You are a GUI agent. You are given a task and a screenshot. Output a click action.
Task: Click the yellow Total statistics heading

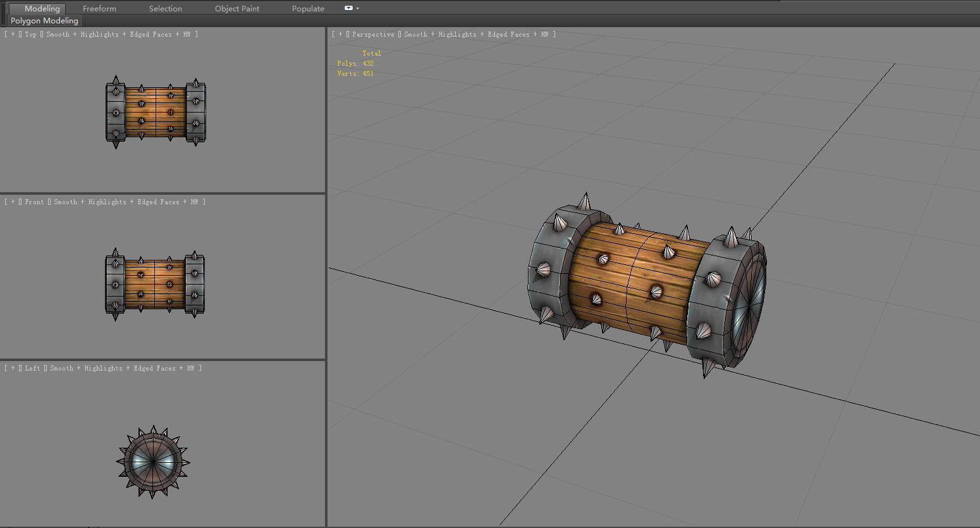click(372, 53)
